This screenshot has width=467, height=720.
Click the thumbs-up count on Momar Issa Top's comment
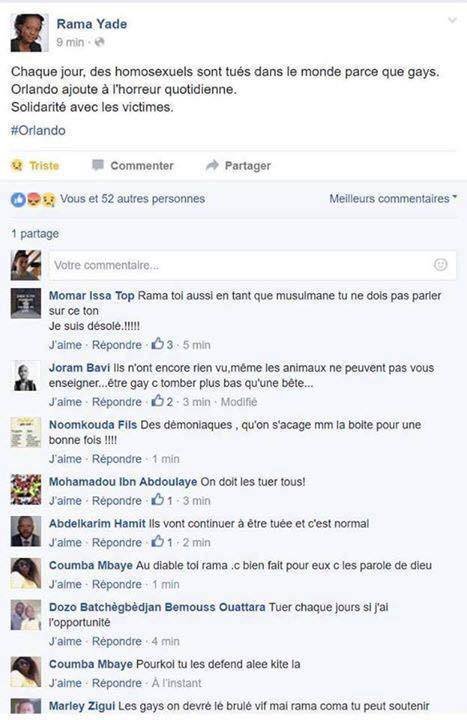[163, 344]
